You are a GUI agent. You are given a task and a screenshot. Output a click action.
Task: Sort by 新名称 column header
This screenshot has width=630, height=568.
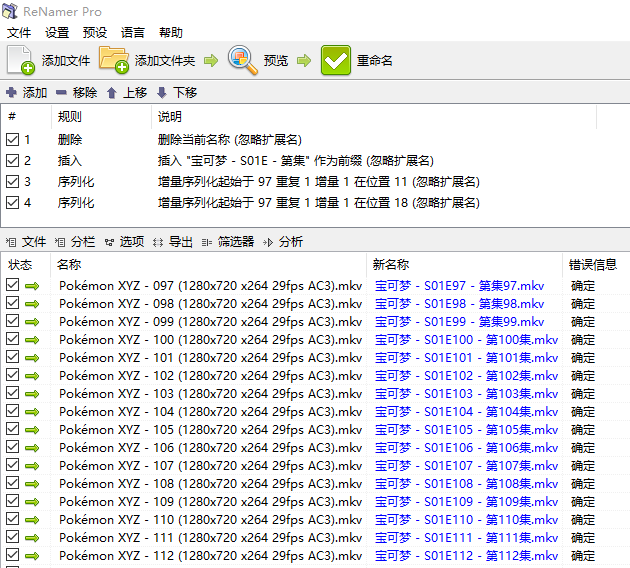pyautogui.click(x=391, y=265)
